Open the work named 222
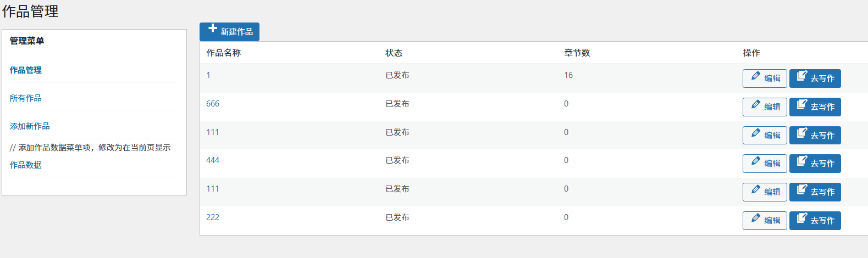 coord(213,217)
